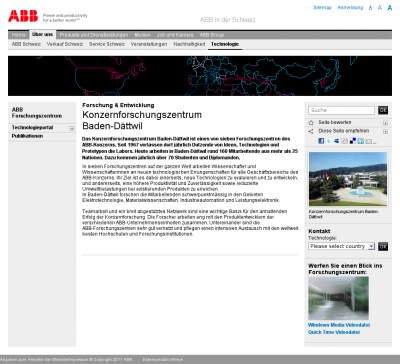The width and height of the screenshot is (400, 364).
Task: Open Quick Time Videodatei link
Action: coord(334,332)
